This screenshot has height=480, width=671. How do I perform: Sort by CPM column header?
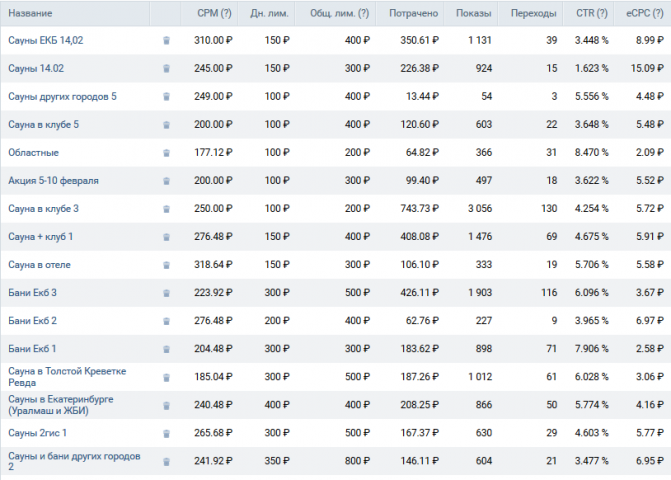coord(214,13)
